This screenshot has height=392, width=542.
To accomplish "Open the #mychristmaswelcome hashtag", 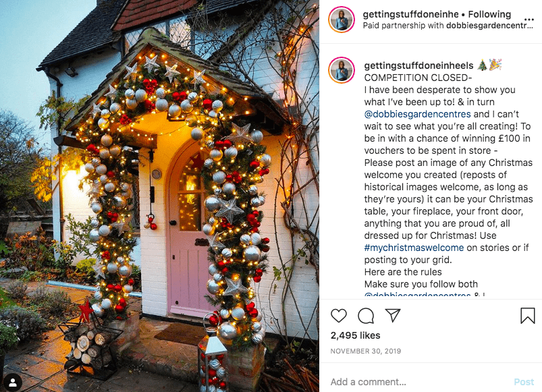I will tap(414, 248).
